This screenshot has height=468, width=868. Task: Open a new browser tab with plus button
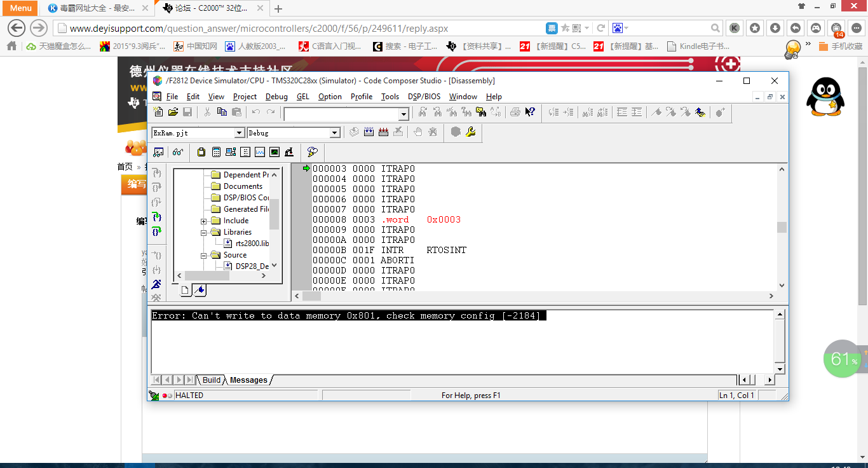[278, 9]
